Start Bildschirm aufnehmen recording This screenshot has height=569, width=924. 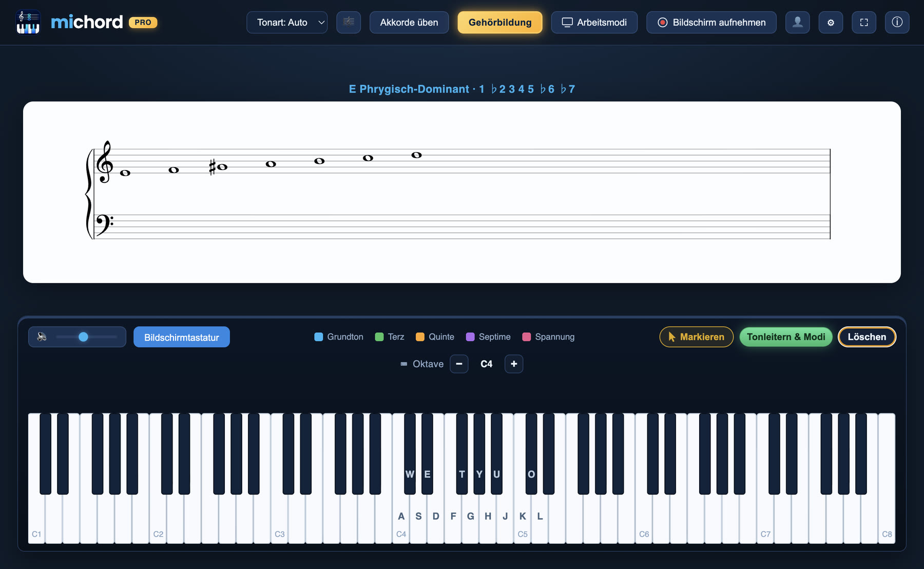[711, 22]
